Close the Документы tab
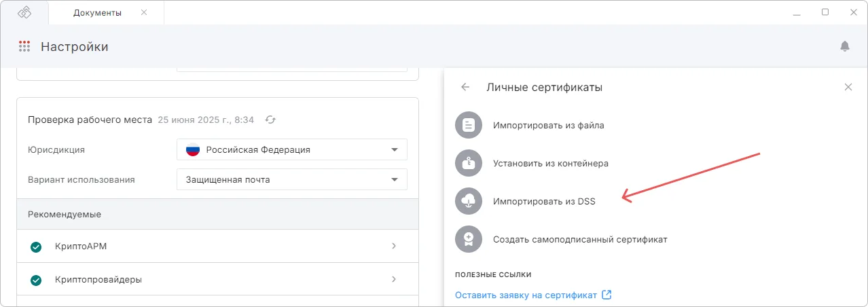This screenshot has width=868, height=307. pyautogui.click(x=144, y=12)
